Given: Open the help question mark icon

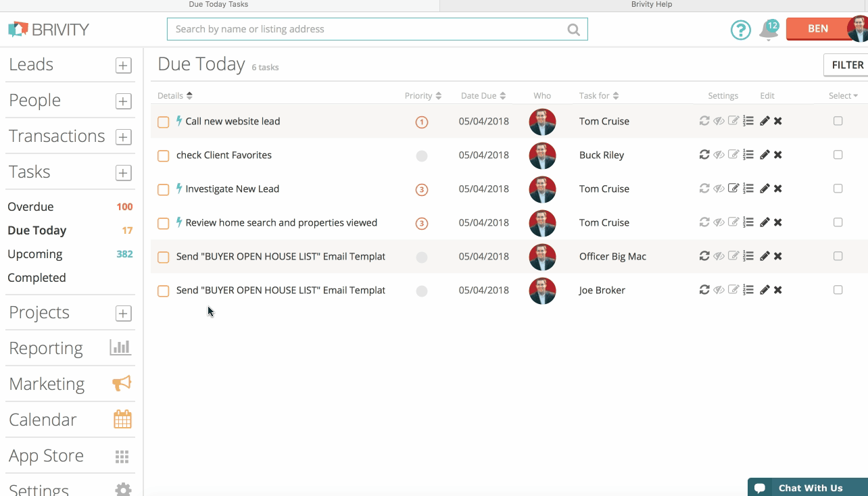Looking at the screenshot, I should pyautogui.click(x=741, y=30).
